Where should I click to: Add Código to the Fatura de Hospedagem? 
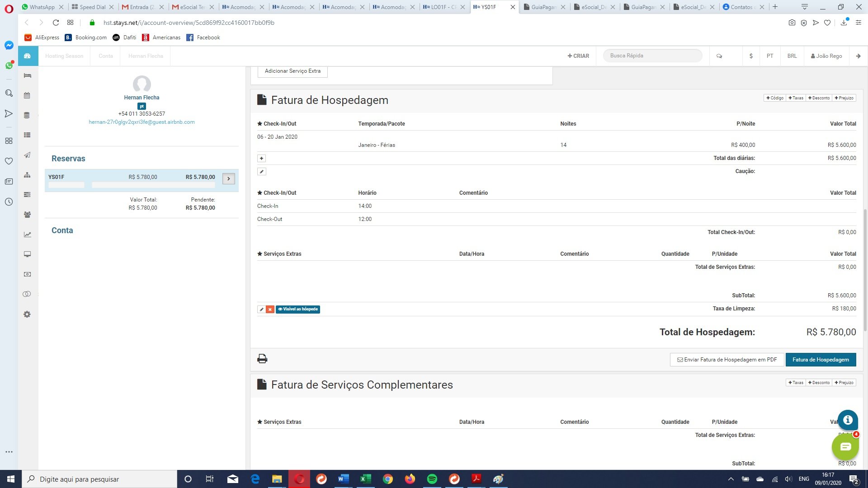775,98
